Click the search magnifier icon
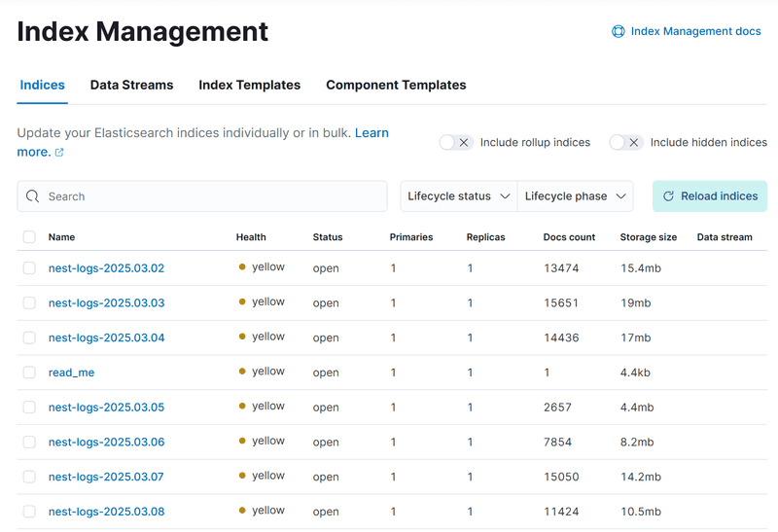This screenshot has width=778, height=532. pos(33,196)
